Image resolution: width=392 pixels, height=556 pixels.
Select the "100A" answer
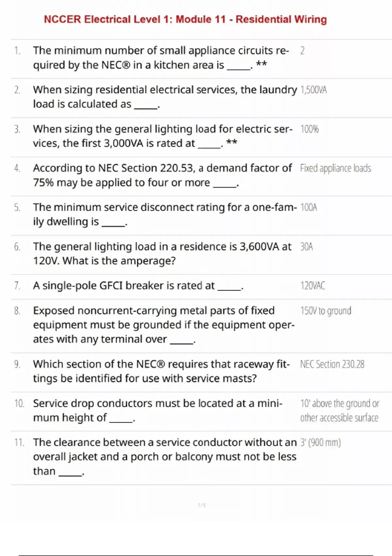click(x=309, y=208)
